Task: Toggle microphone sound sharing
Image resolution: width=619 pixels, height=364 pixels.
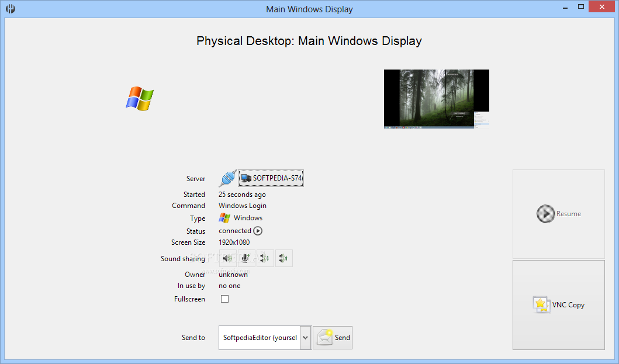Action: tap(246, 258)
